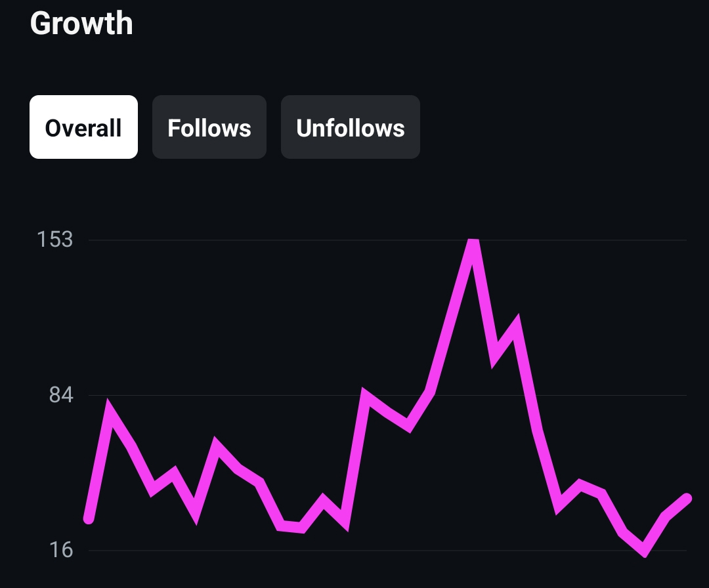The width and height of the screenshot is (709, 588).
Task: Tap the notch between the two tallest peaks
Action: point(496,358)
